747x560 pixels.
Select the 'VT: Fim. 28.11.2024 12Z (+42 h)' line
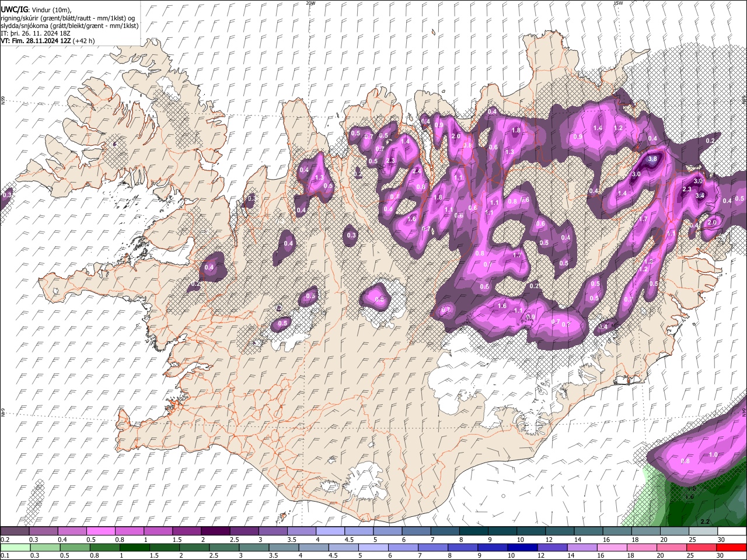coord(48,41)
